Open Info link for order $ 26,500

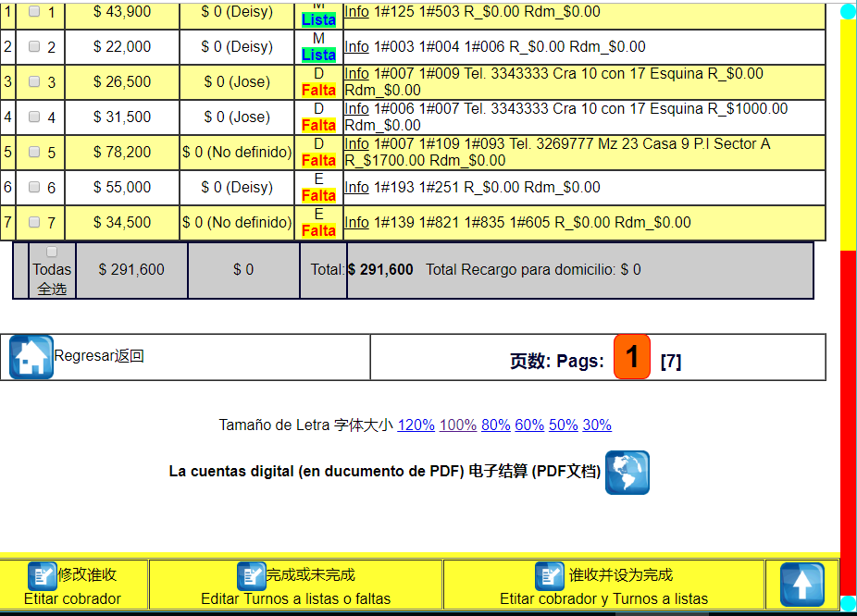click(x=356, y=74)
